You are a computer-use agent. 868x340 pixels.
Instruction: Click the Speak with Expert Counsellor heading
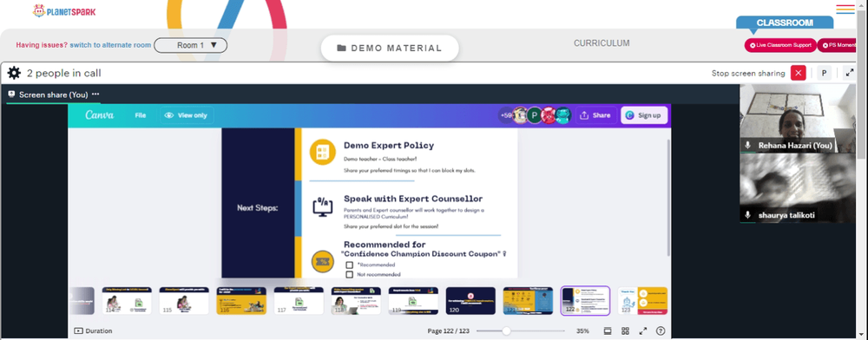(x=413, y=199)
